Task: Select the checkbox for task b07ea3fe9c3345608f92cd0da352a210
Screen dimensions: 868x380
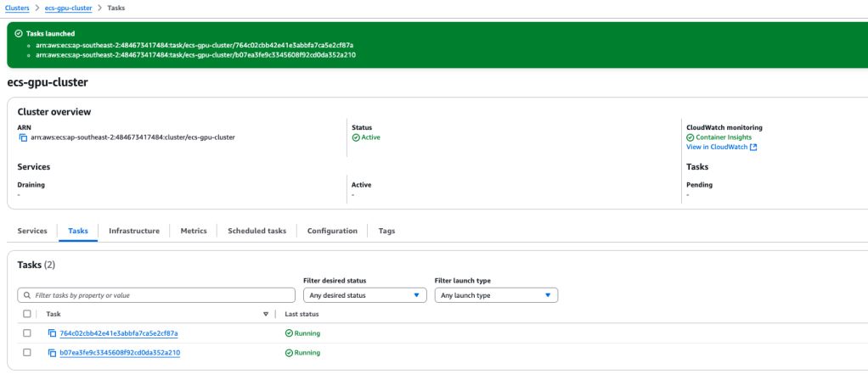Action: click(27, 353)
